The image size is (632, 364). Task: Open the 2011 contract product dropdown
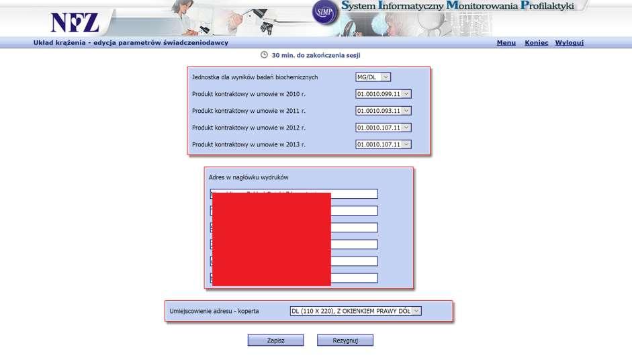coord(383,111)
